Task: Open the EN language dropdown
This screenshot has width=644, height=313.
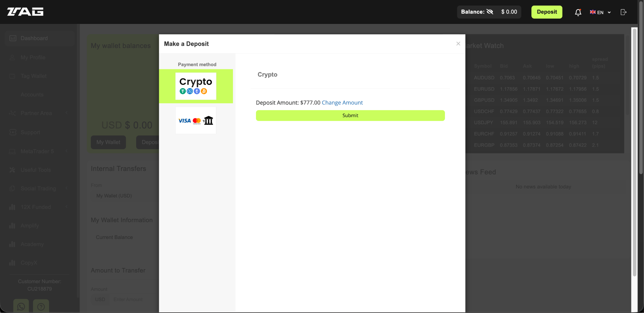Action: click(x=599, y=12)
